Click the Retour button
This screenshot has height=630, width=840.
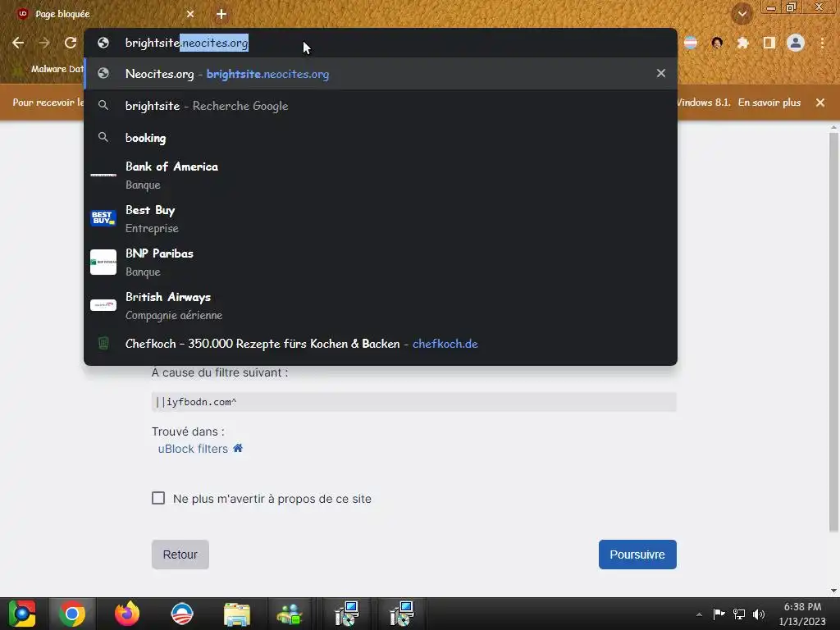[x=180, y=555]
